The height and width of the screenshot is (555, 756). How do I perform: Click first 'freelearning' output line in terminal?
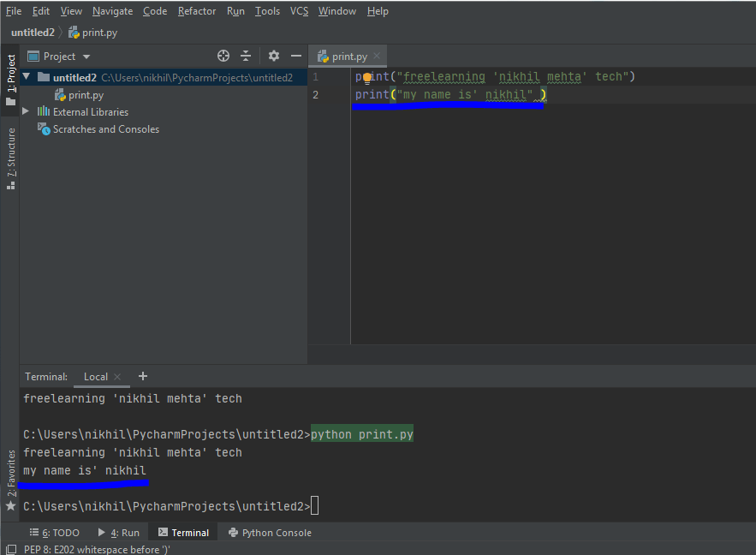click(x=133, y=399)
